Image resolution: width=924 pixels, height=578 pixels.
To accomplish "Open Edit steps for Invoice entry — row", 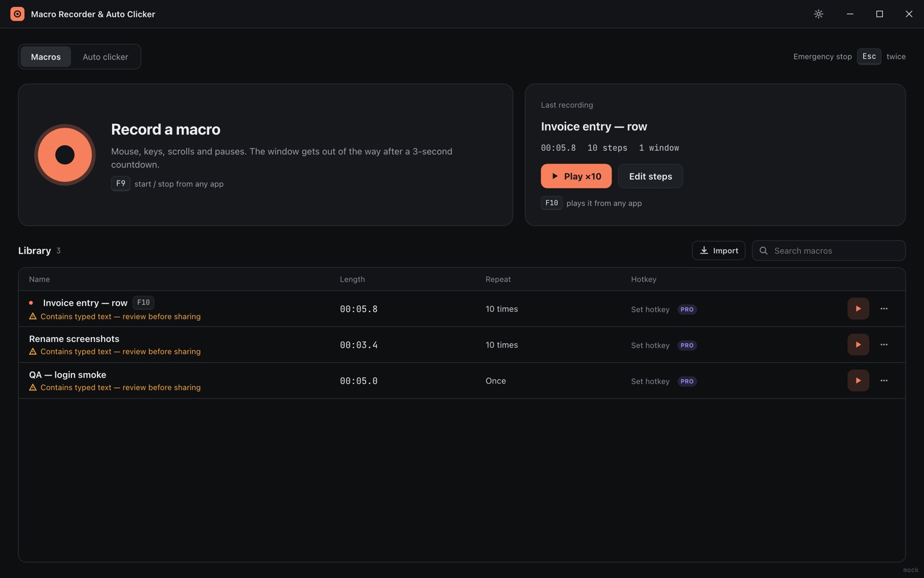I will 650,176.
